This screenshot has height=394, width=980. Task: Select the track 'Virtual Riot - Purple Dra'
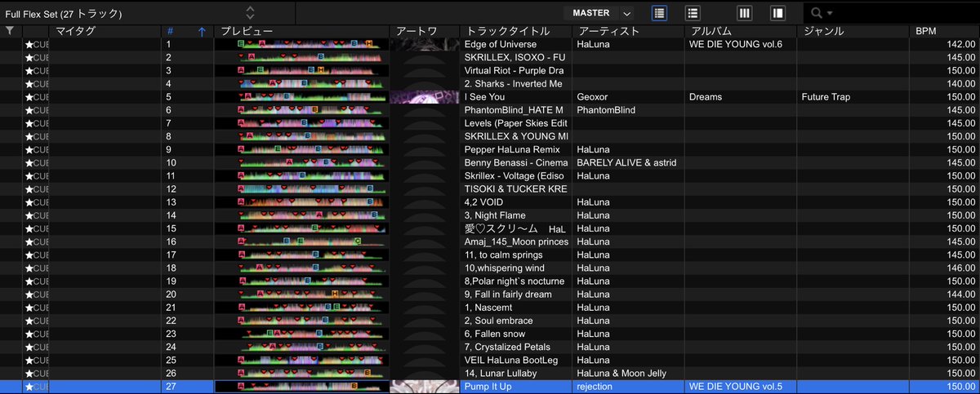coord(513,70)
